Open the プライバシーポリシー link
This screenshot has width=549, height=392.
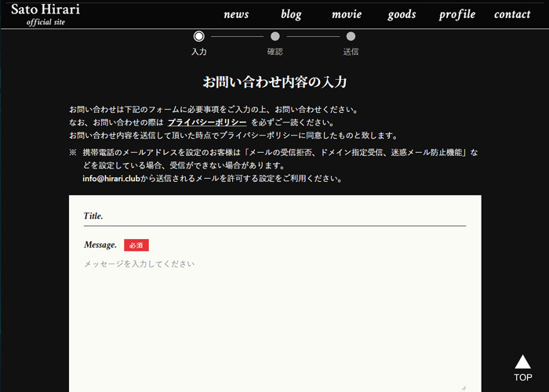[207, 122]
